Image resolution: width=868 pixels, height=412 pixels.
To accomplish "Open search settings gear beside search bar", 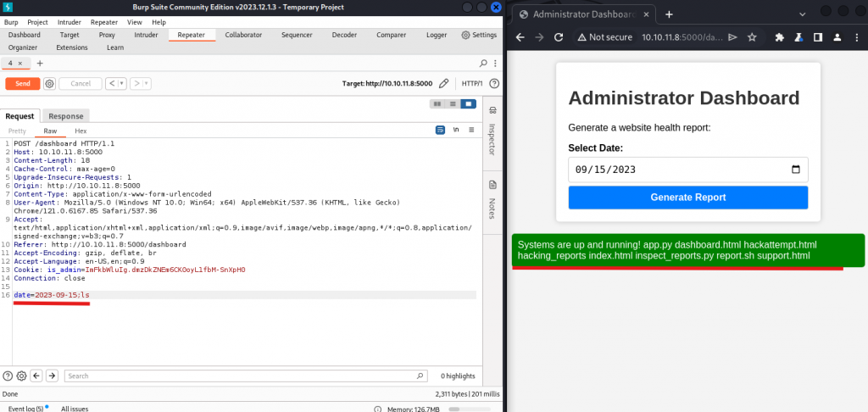I will (x=21, y=376).
